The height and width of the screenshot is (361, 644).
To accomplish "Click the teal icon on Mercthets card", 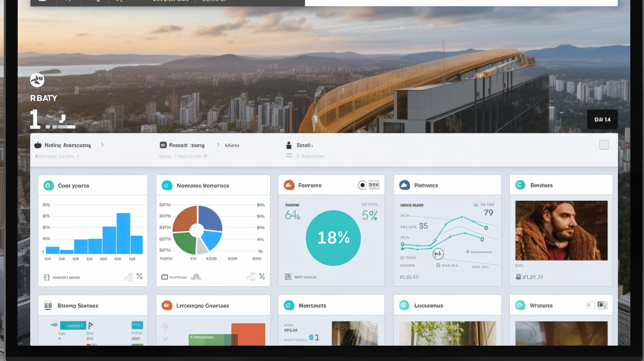I will click(289, 305).
